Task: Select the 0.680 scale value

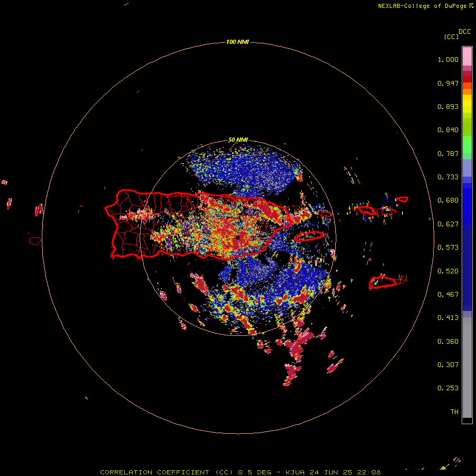Action: (448, 200)
